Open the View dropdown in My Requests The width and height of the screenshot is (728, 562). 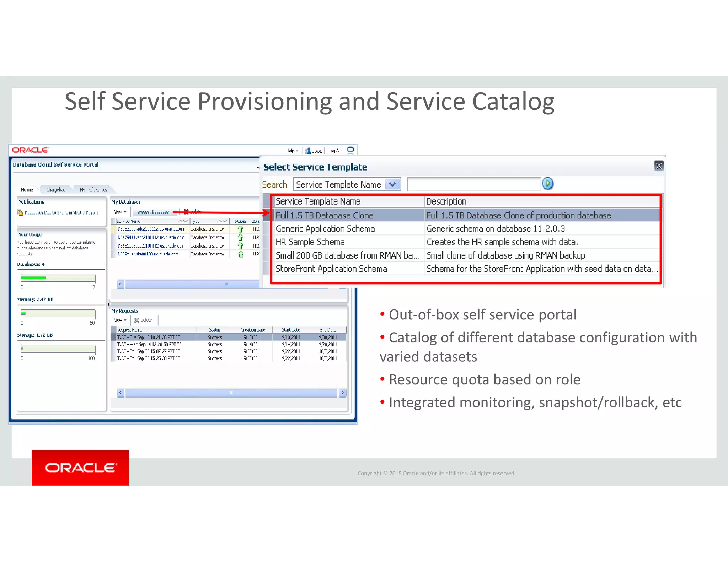pos(120,320)
